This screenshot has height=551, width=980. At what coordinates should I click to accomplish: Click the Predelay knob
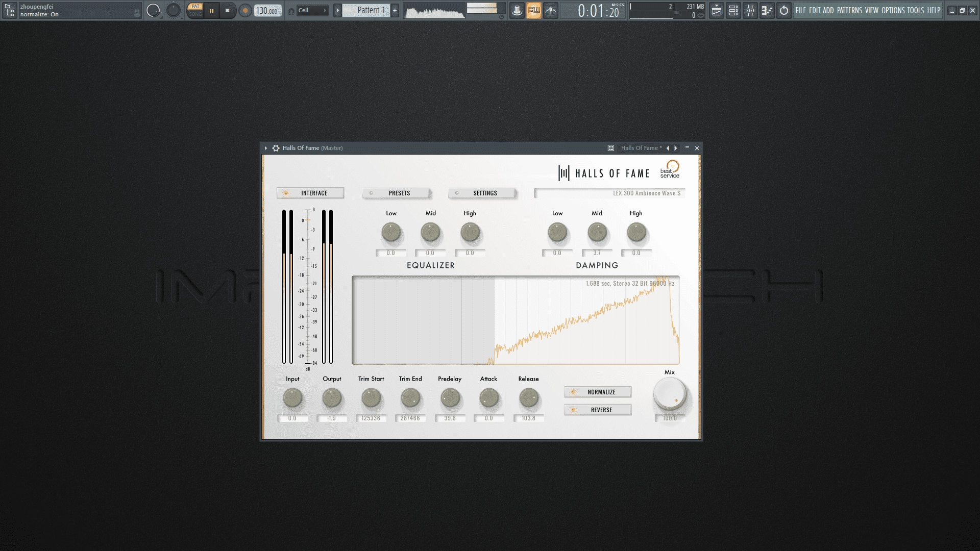[450, 398]
